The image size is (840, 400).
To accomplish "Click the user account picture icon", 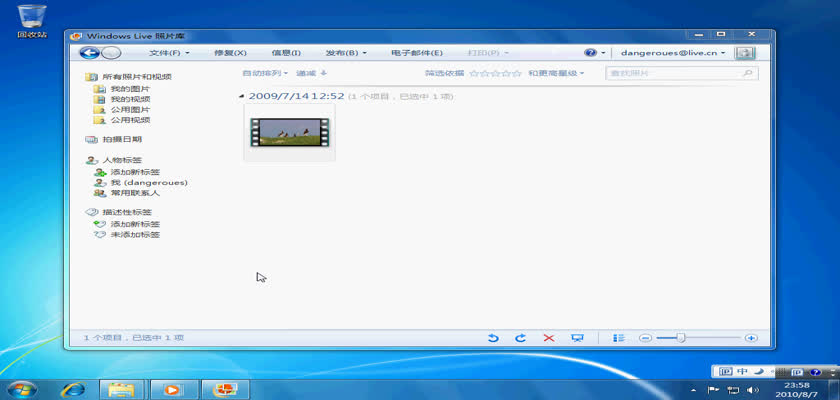I will (744, 53).
